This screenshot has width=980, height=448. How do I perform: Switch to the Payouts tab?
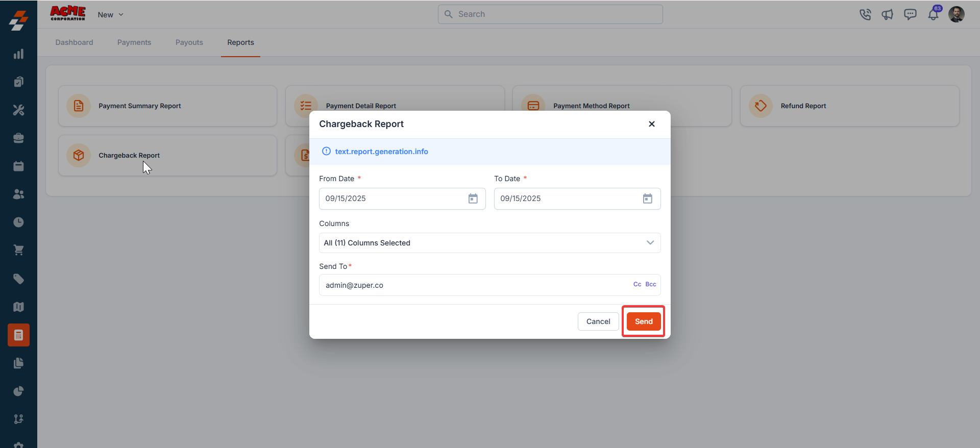(x=189, y=42)
